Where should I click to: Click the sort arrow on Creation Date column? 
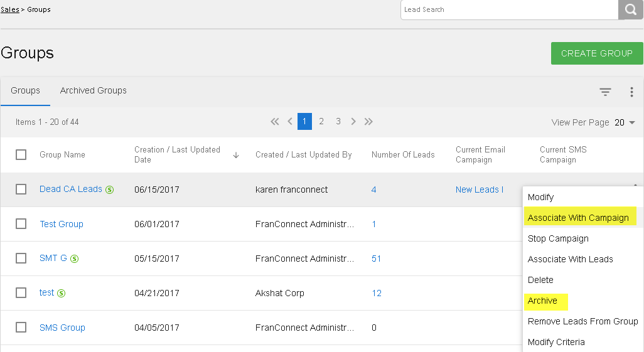point(236,155)
